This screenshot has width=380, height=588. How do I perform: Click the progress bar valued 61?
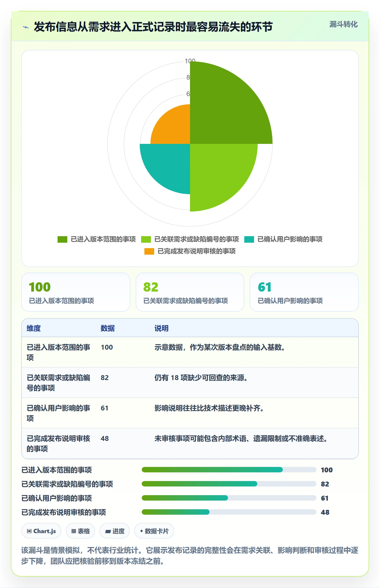[229, 498]
